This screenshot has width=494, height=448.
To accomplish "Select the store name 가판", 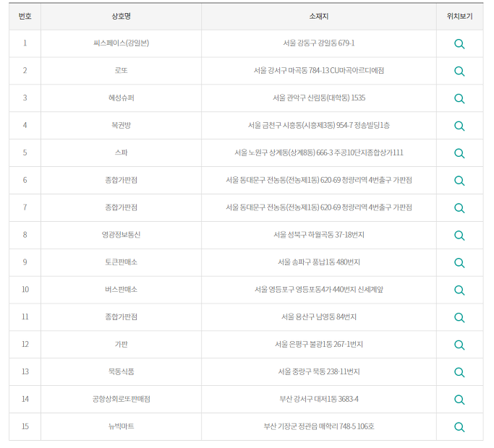I will [x=121, y=344].
